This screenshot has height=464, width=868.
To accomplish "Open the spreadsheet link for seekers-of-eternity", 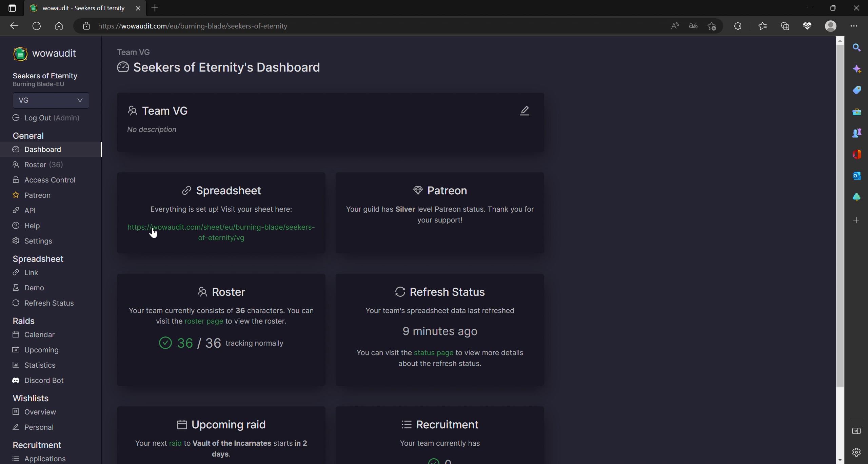I will tap(221, 232).
